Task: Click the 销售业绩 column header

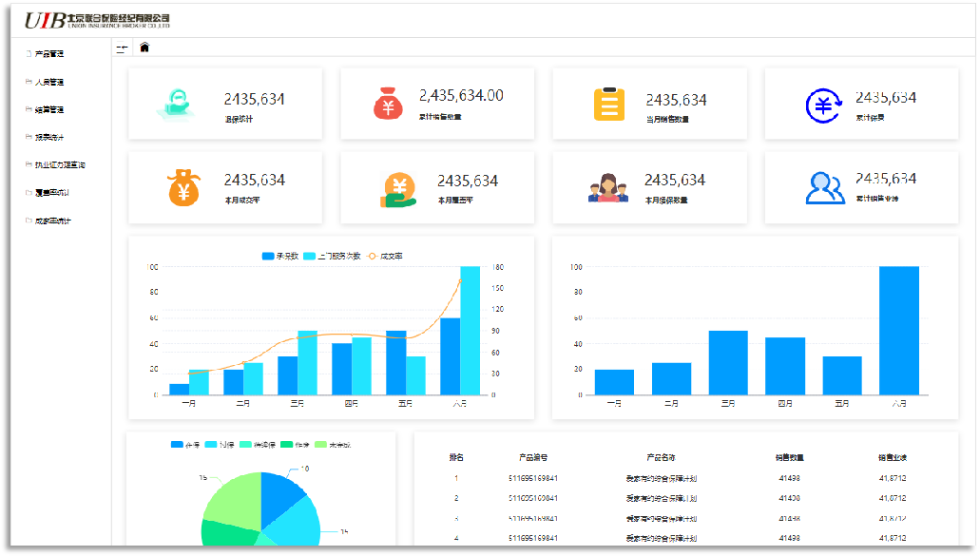Action: pyautogui.click(x=893, y=458)
